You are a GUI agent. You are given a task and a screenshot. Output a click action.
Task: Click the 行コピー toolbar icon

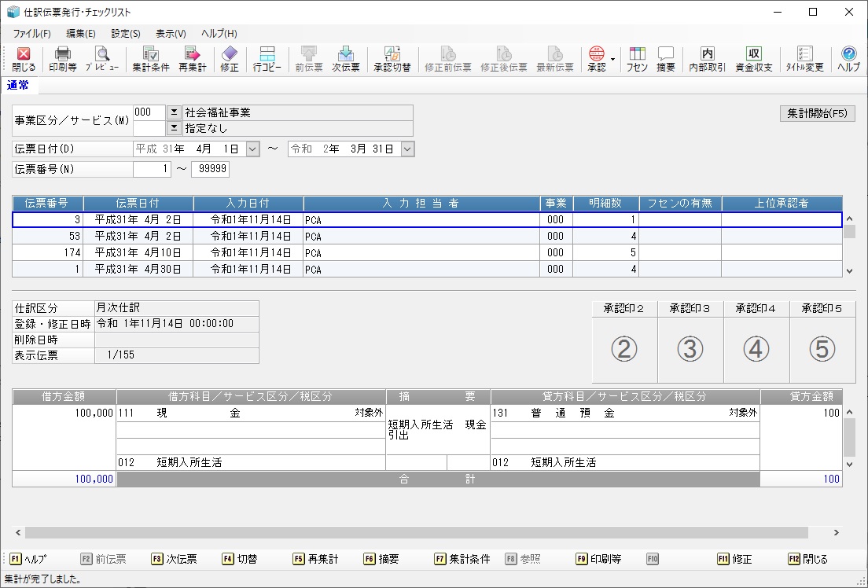(x=267, y=59)
